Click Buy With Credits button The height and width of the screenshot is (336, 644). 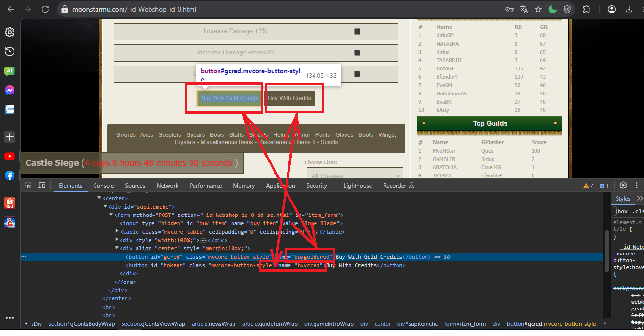(289, 98)
